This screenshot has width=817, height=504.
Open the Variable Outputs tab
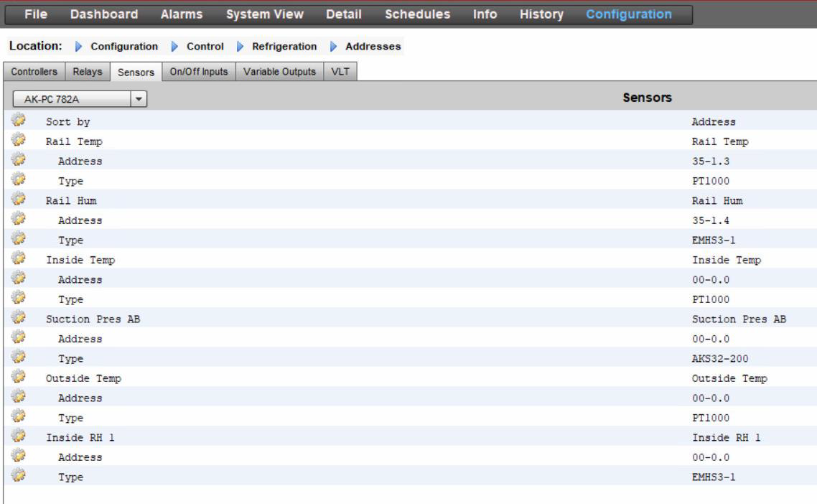tap(280, 72)
